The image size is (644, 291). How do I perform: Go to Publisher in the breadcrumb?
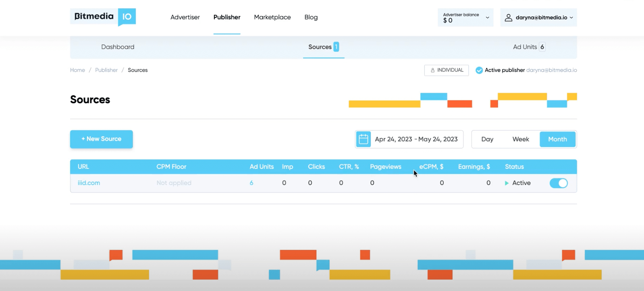106,70
